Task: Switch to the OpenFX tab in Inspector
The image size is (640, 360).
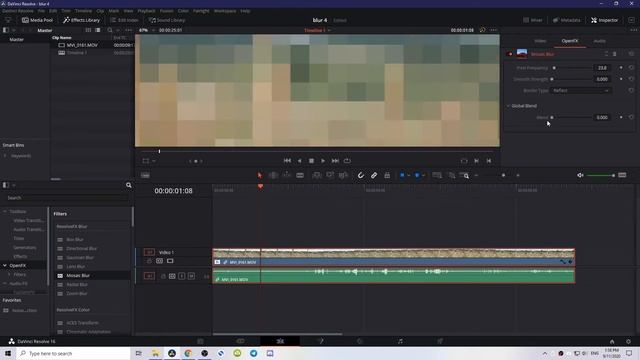Action: click(570, 41)
